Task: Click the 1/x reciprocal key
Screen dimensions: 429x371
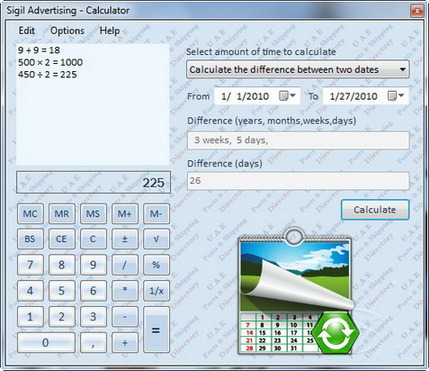Action: [156, 291]
